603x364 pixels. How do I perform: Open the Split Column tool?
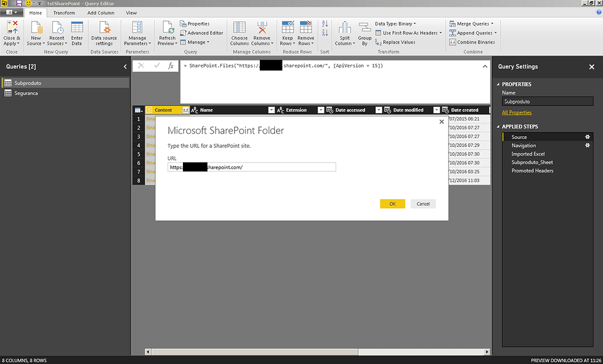[x=344, y=34]
